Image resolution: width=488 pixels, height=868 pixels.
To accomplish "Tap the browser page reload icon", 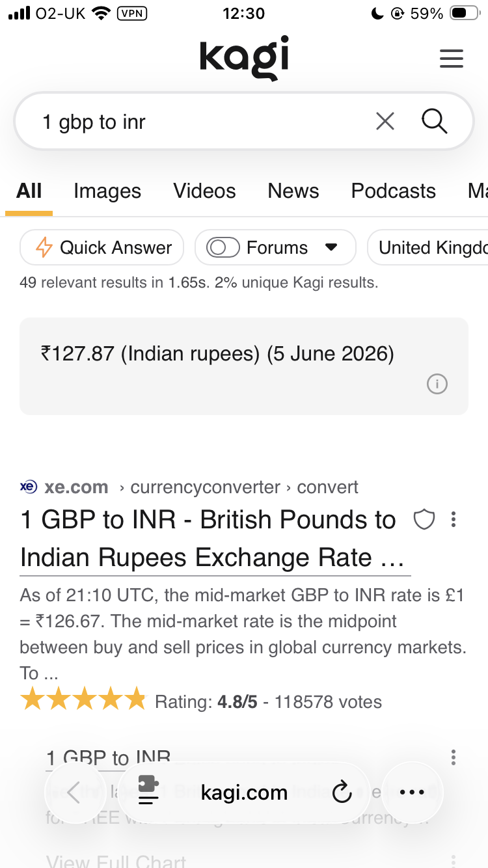I will [x=342, y=792].
